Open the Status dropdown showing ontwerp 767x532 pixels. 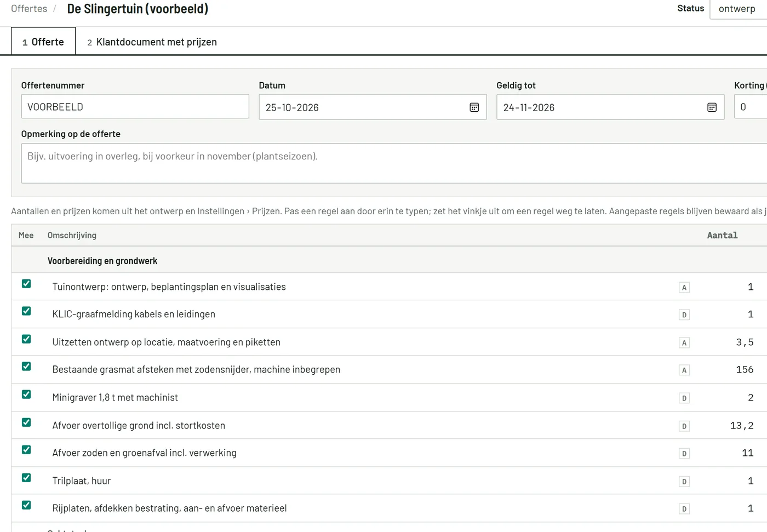pos(739,9)
